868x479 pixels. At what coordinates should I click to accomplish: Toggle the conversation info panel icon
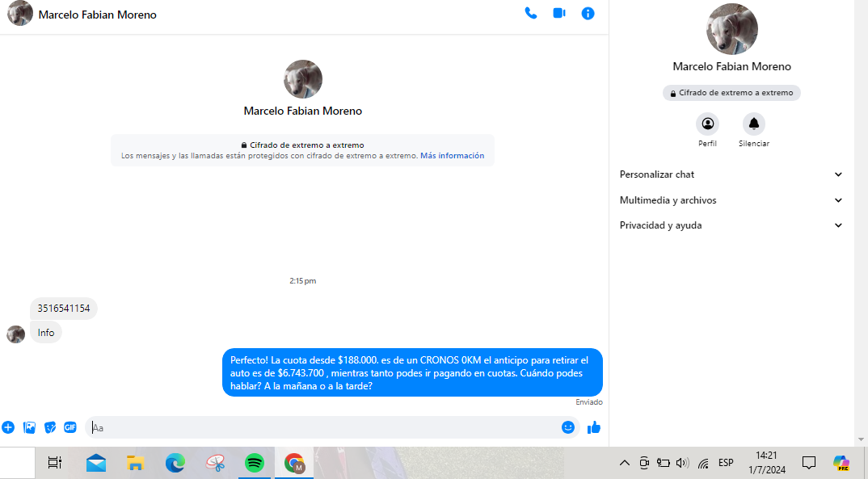point(588,13)
